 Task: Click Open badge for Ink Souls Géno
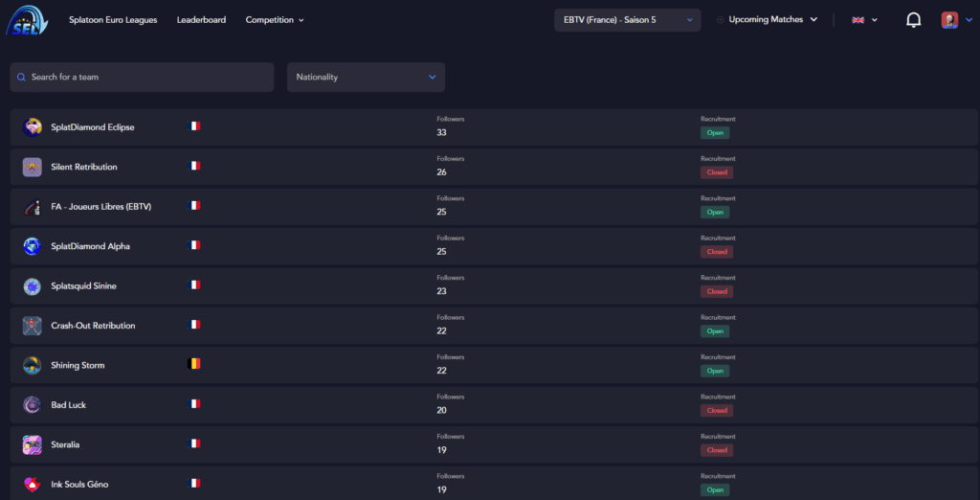pos(714,490)
